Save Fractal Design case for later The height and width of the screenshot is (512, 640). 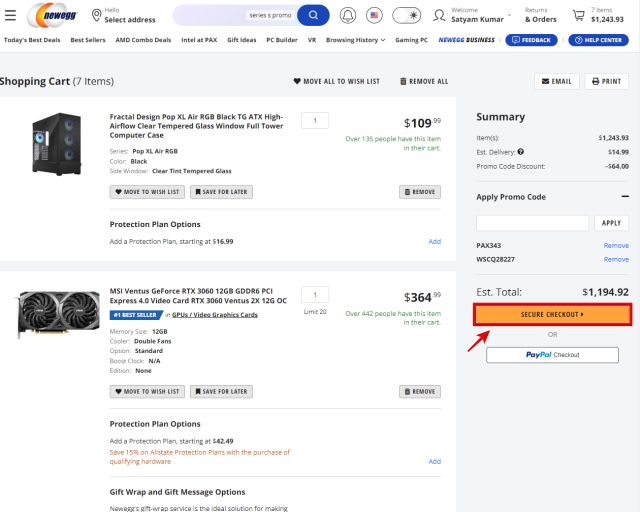point(221,192)
